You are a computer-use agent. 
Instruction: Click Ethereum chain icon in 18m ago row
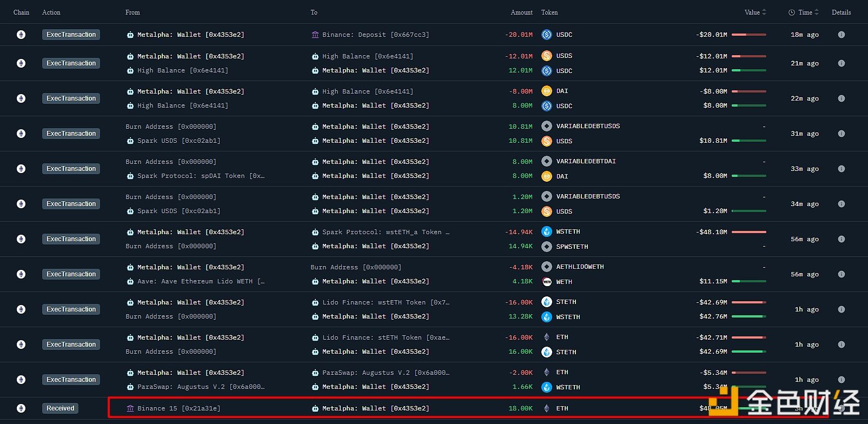21,35
